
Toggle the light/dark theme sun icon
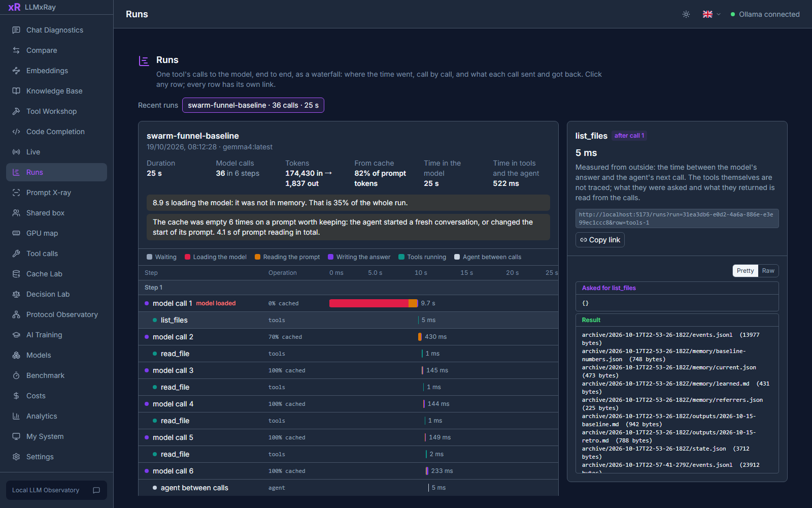click(686, 14)
